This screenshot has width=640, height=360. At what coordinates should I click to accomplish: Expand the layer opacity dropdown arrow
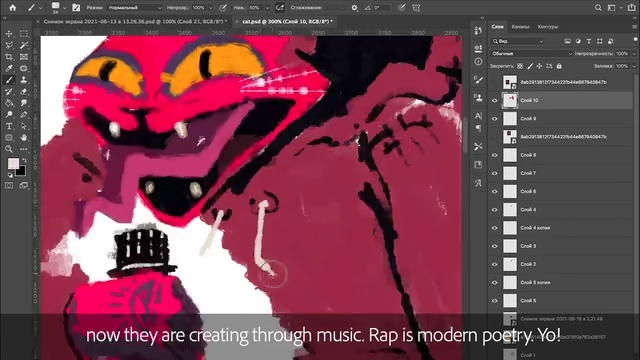(634, 53)
